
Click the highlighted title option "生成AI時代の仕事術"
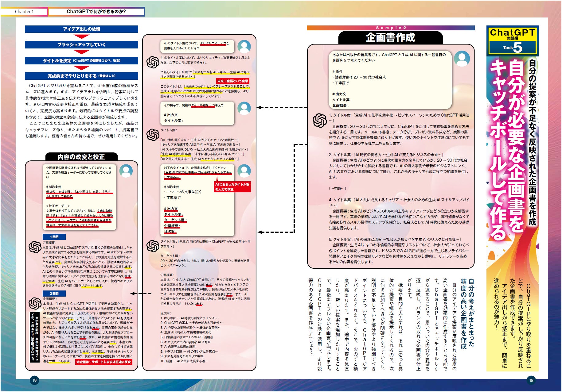coord(203,154)
